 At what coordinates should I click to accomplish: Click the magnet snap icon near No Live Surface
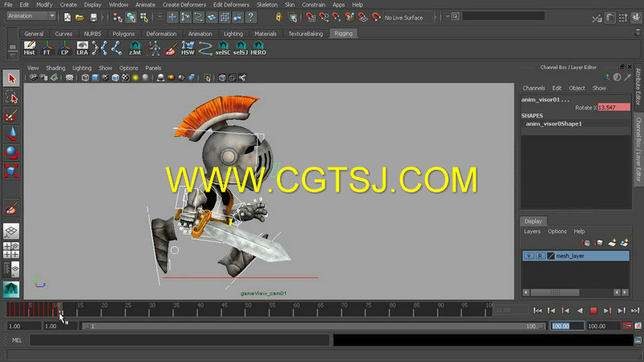click(x=376, y=17)
